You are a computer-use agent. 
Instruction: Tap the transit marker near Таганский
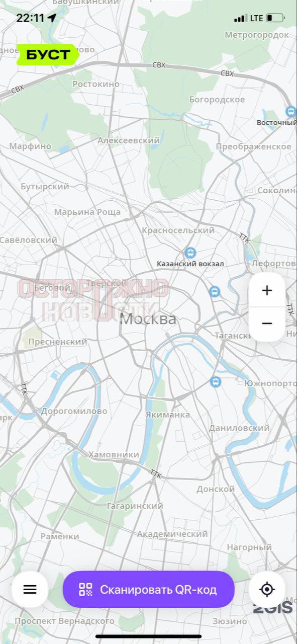(x=215, y=291)
